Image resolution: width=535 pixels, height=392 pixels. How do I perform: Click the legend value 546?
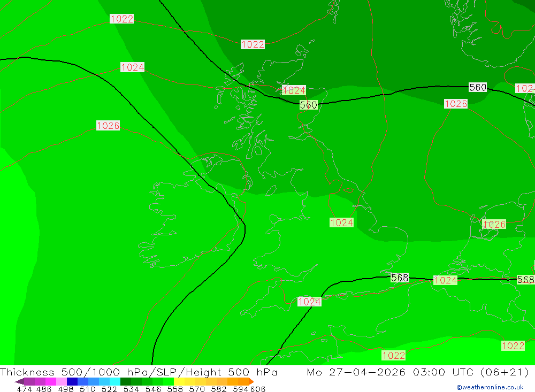[x=153, y=389]
